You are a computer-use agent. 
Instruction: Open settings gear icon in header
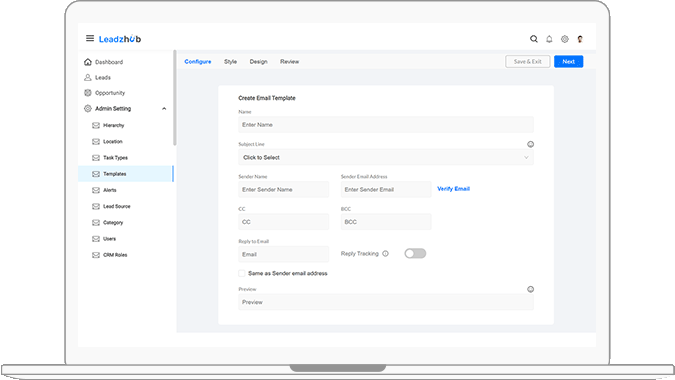[564, 39]
